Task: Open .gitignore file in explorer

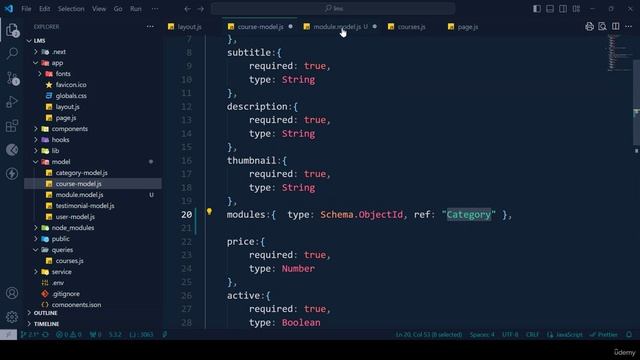Action: 66,294
